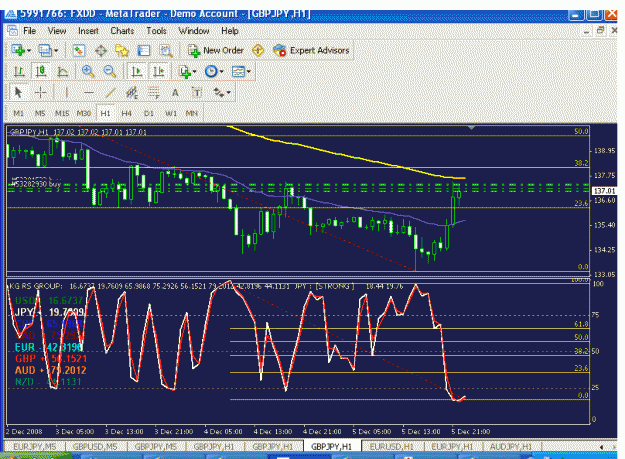The width and height of the screenshot is (625, 459).
Task: Click the 137.01 current price label
Action: tap(605, 191)
